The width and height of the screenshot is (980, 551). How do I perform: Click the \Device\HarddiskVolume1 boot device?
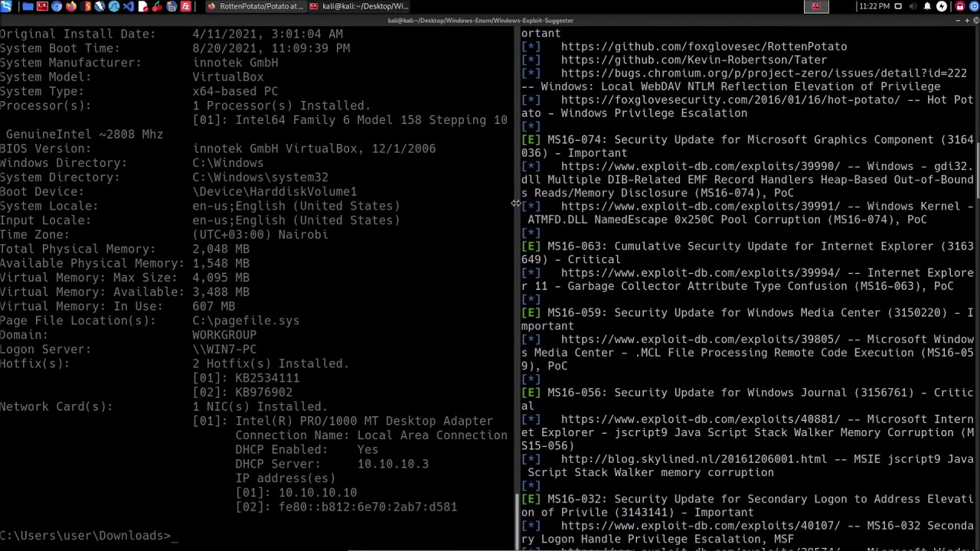[274, 192]
